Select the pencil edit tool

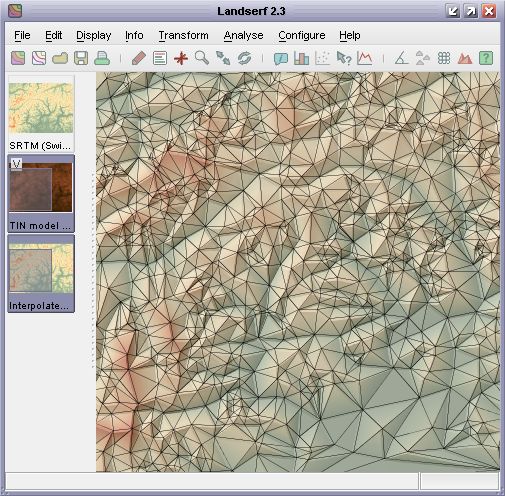click(139, 58)
